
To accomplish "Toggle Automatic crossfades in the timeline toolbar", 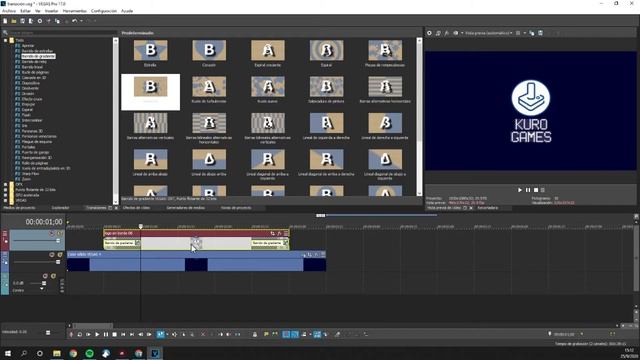I will tap(295, 334).
